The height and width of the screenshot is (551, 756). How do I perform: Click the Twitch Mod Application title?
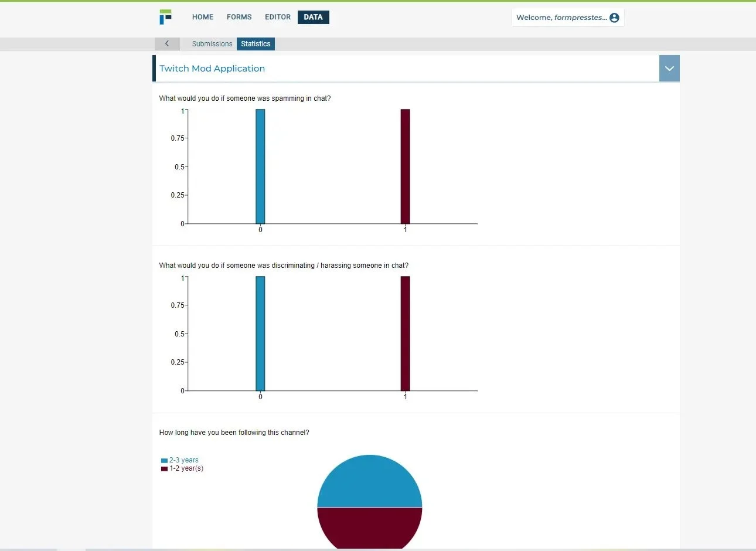pyautogui.click(x=212, y=69)
